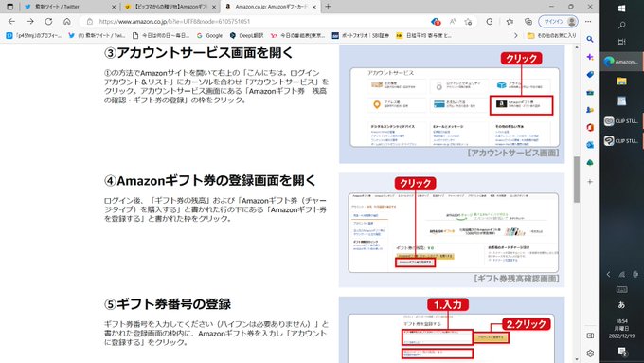This screenshot has height=363, width=644.
Task: Select second CLIP STUDIO PAINT taskbar item
Action: tap(622, 140)
